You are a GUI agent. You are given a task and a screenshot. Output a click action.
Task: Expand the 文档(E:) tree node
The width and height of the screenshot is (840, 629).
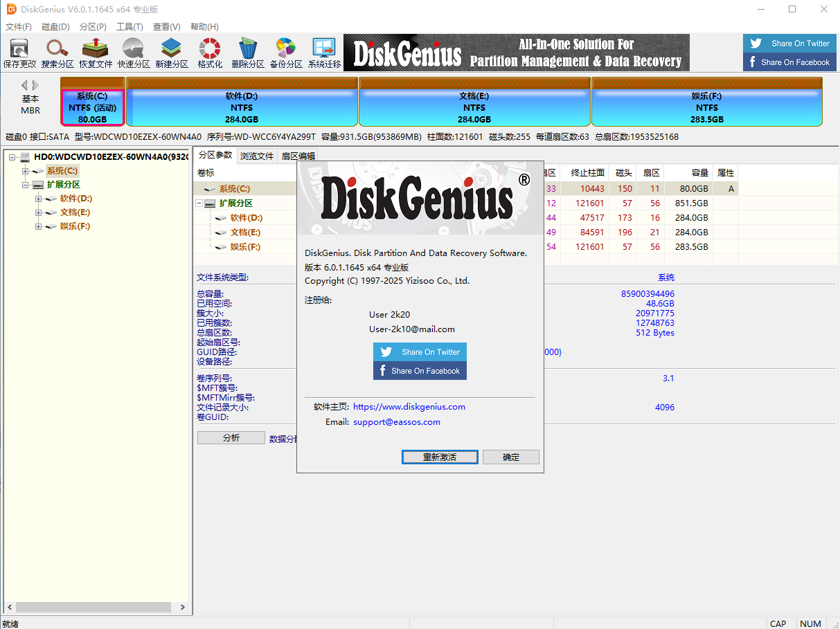tap(39, 212)
